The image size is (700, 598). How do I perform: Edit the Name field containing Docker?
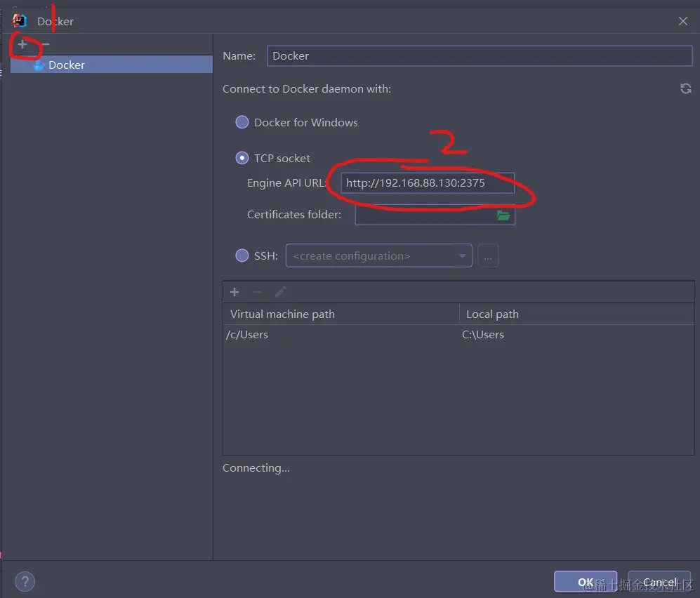tap(480, 55)
